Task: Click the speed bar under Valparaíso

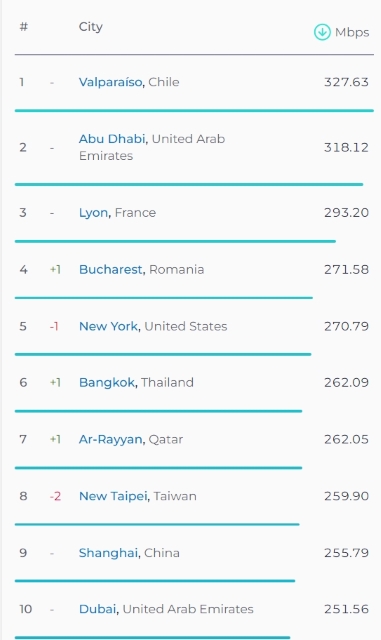Action: pyautogui.click(x=194, y=111)
